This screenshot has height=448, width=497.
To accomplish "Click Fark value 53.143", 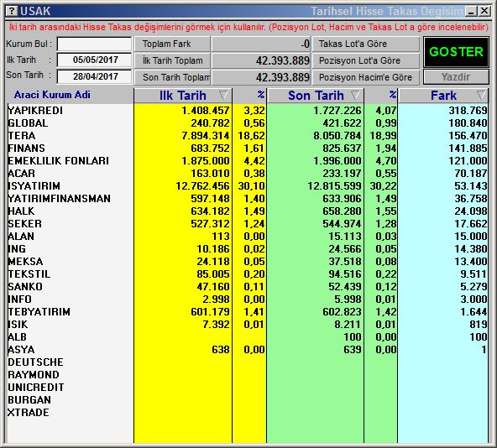I will [471, 186].
